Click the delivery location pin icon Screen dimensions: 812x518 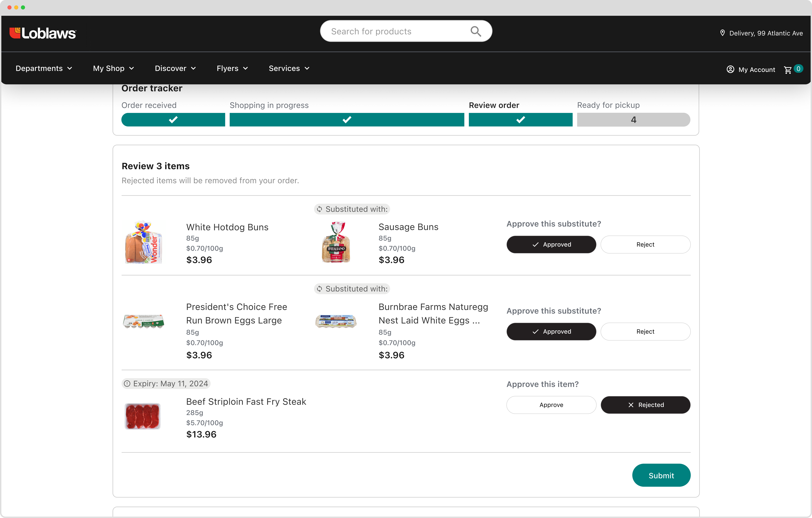point(722,33)
